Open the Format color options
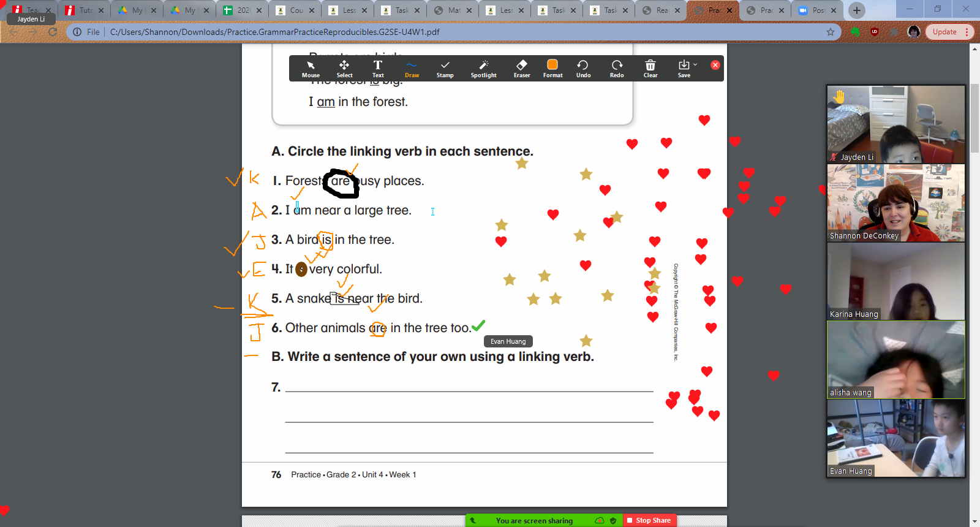 click(552, 69)
